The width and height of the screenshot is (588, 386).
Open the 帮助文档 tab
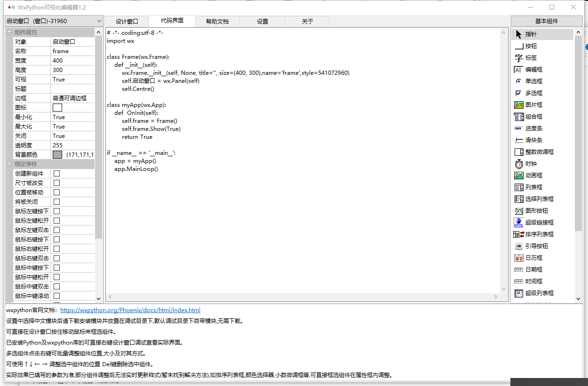click(217, 22)
